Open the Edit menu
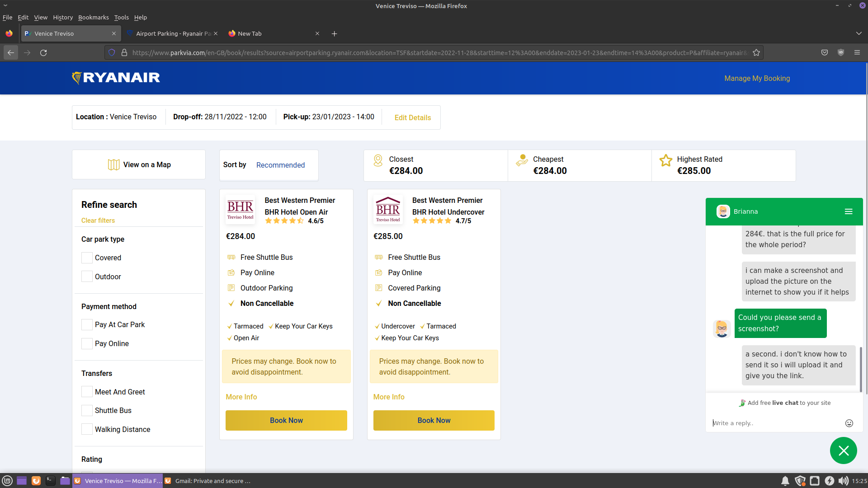This screenshot has height=488, width=868. tap(23, 18)
